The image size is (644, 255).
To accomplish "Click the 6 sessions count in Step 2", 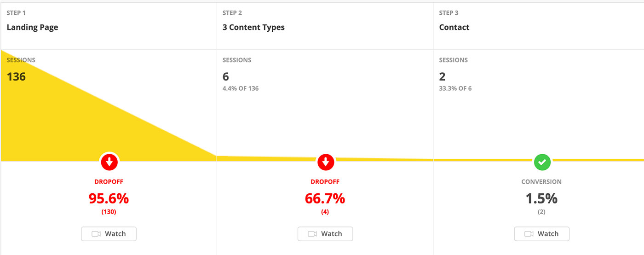I will click(225, 76).
